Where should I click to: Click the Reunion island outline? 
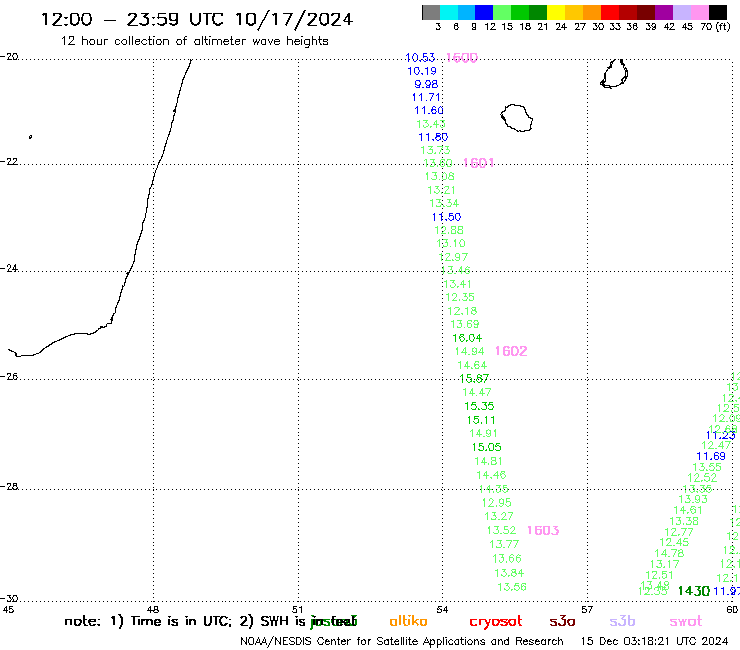[517, 118]
